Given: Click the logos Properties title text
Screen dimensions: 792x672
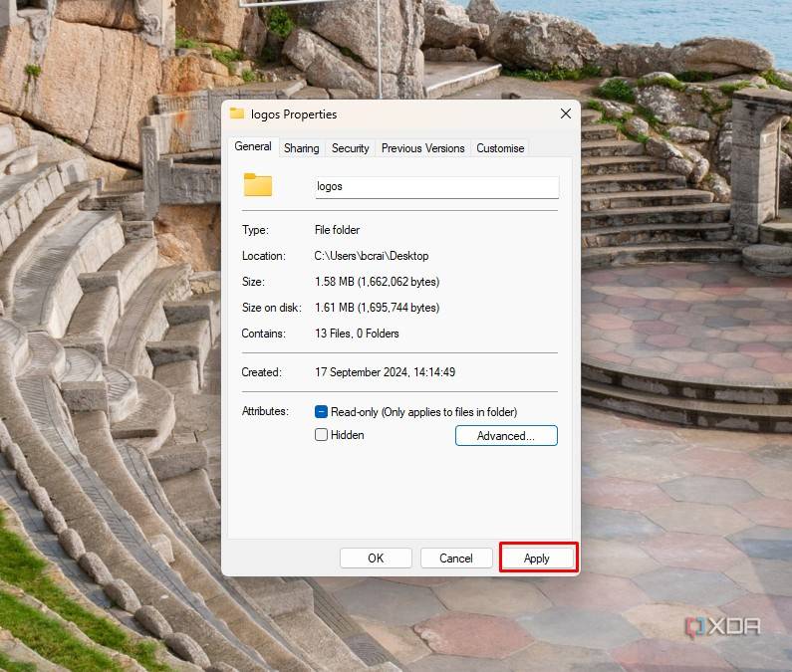Looking at the screenshot, I should click(x=294, y=114).
